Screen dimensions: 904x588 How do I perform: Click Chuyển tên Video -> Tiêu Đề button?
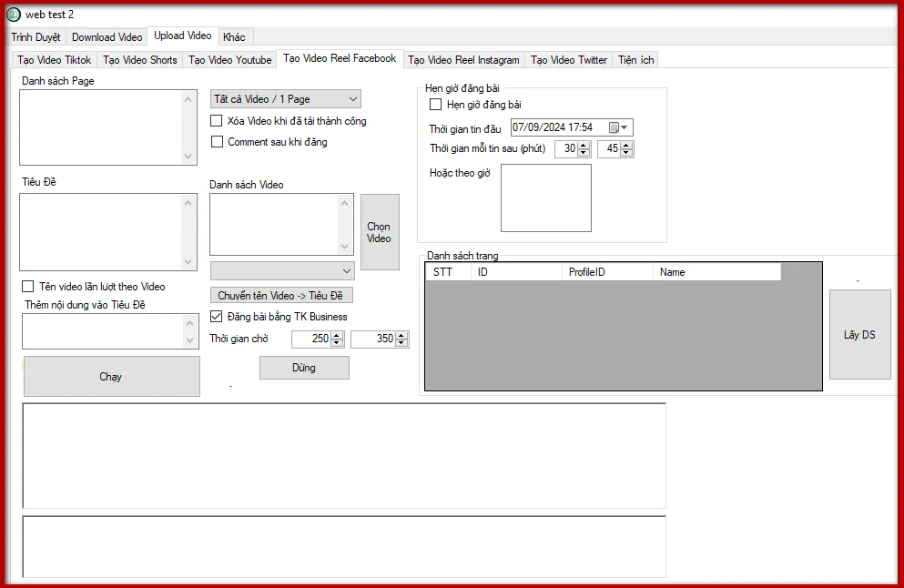pyautogui.click(x=281, y=295)
